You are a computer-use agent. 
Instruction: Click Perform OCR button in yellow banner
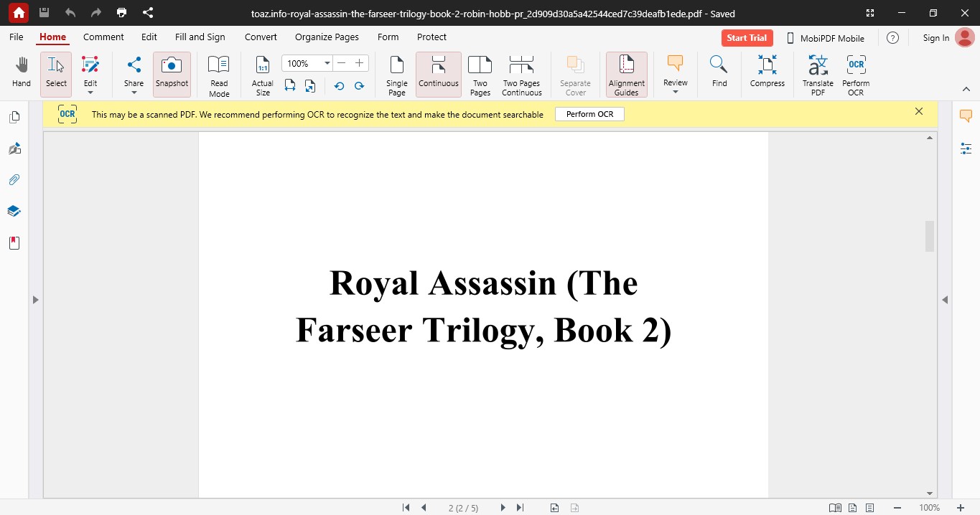pyautogui.click(x=589, y=114)
